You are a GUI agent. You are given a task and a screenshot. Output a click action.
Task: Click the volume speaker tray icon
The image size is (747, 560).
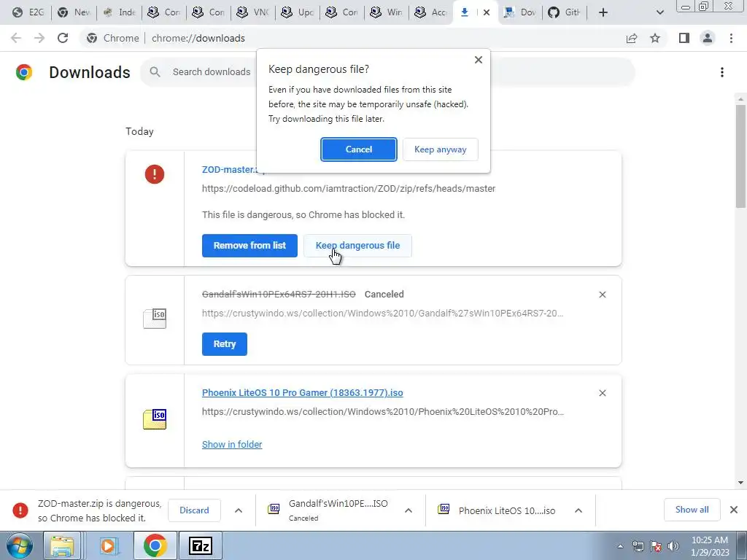[x=673, y=546]
